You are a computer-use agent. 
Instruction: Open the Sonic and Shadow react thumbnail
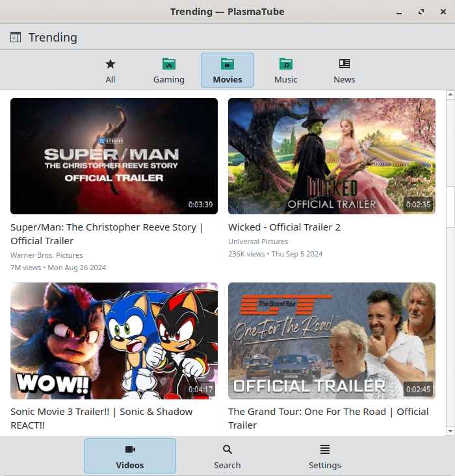click(x=114, y=341)
